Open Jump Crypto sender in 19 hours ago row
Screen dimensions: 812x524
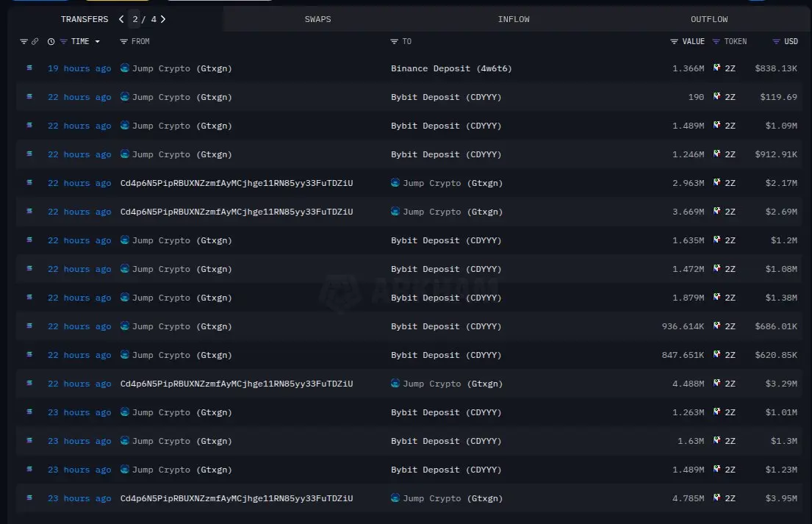click(182, 68)
